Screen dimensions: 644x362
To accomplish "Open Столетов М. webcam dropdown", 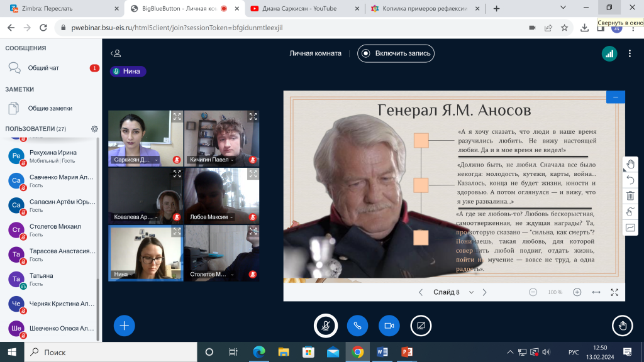I will (212, 274).
